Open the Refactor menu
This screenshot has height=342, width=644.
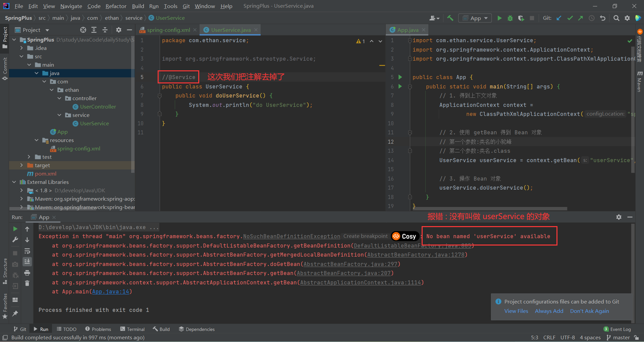(x=116, y=6)
